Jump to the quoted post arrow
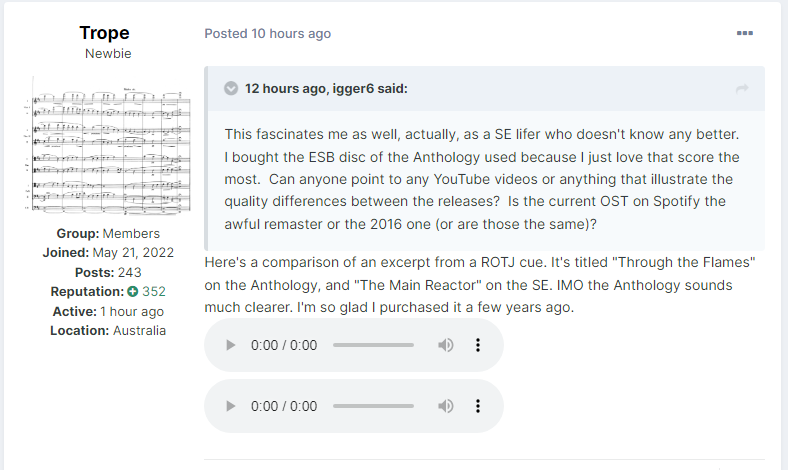The height and width of the screenshot is (470, 788). 742,89
